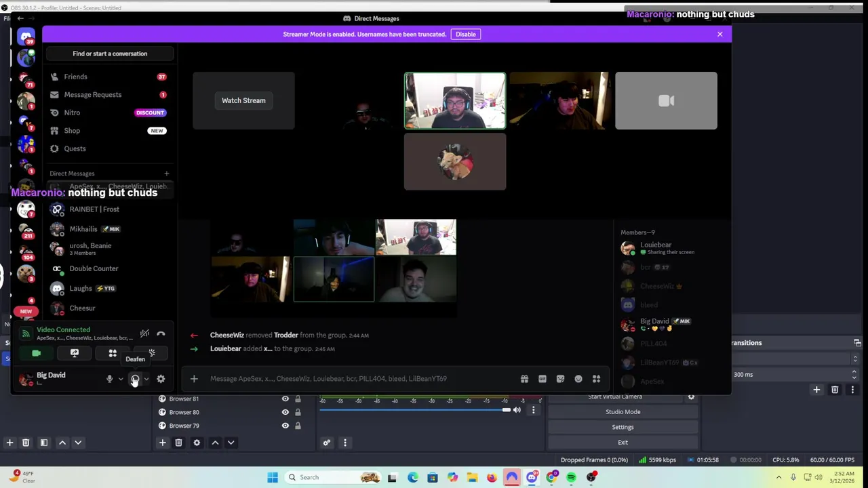Disconnect from the call with hang-up icon
This screenshot has width=868, height=488.
pos(161,333)
